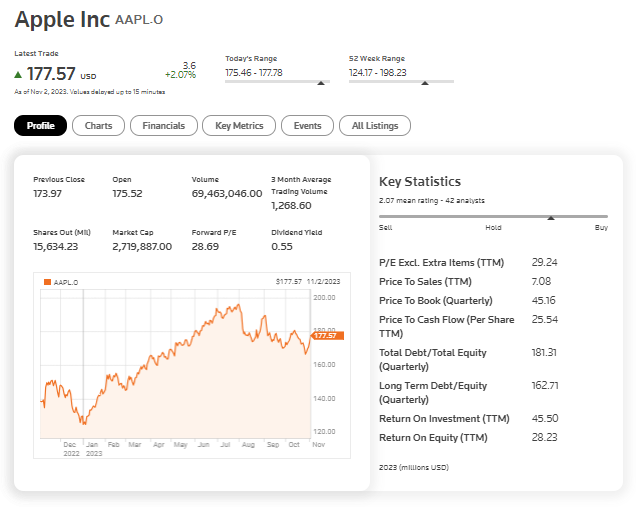Click the AAPL.O price chart area
The image size is (636, 514).
[x=175, y=364]
